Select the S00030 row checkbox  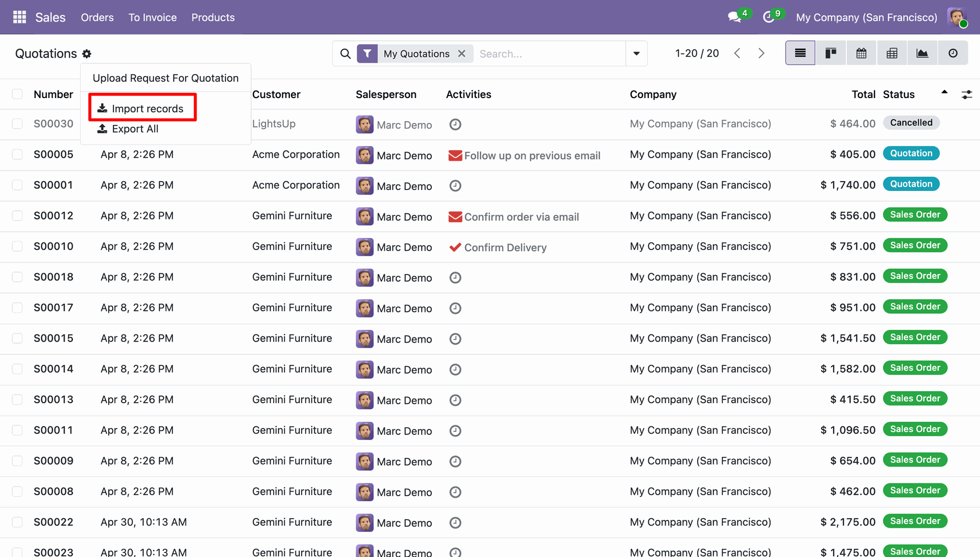coord(17,124)
